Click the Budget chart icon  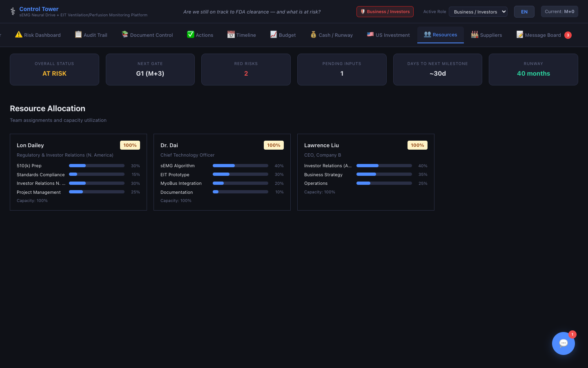(x=274, y=35)
